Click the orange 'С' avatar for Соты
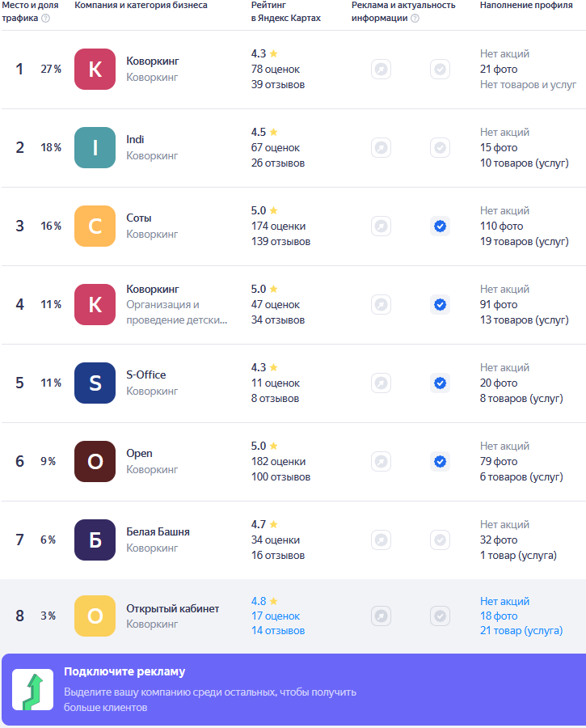 [x=95, y=226]
